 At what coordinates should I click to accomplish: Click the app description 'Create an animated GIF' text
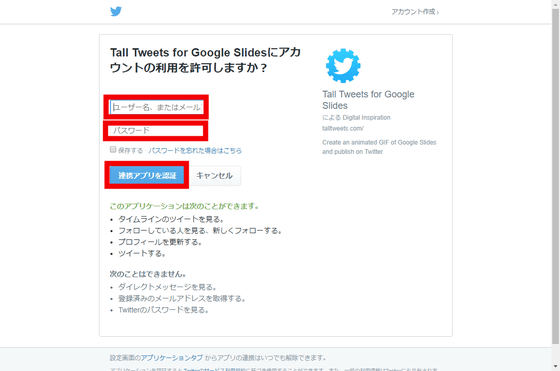pos(379,147)
